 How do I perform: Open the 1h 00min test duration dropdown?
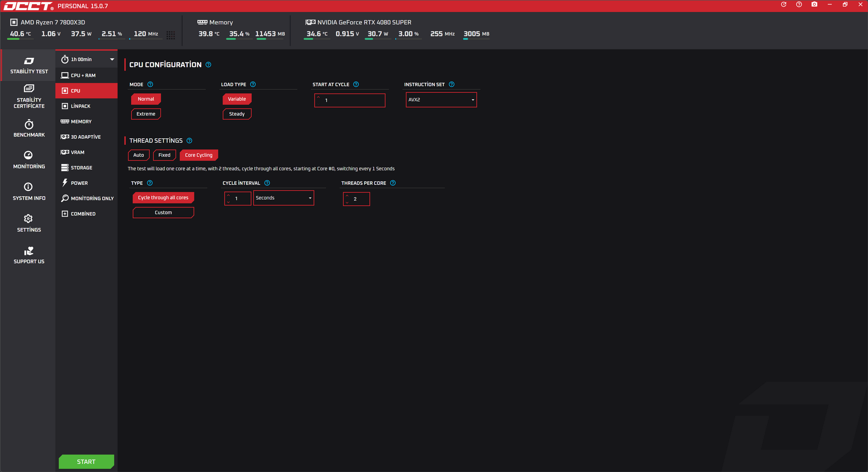[88, 59]
